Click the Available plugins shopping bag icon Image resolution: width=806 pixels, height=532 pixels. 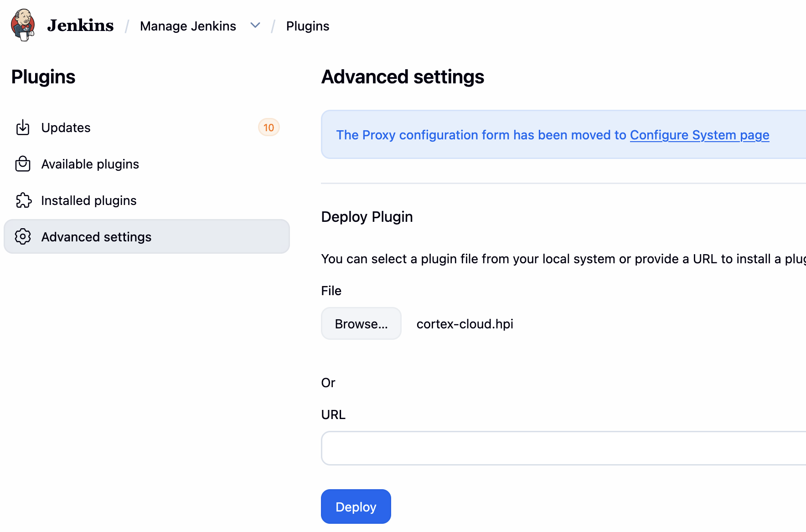pos(23,164)
